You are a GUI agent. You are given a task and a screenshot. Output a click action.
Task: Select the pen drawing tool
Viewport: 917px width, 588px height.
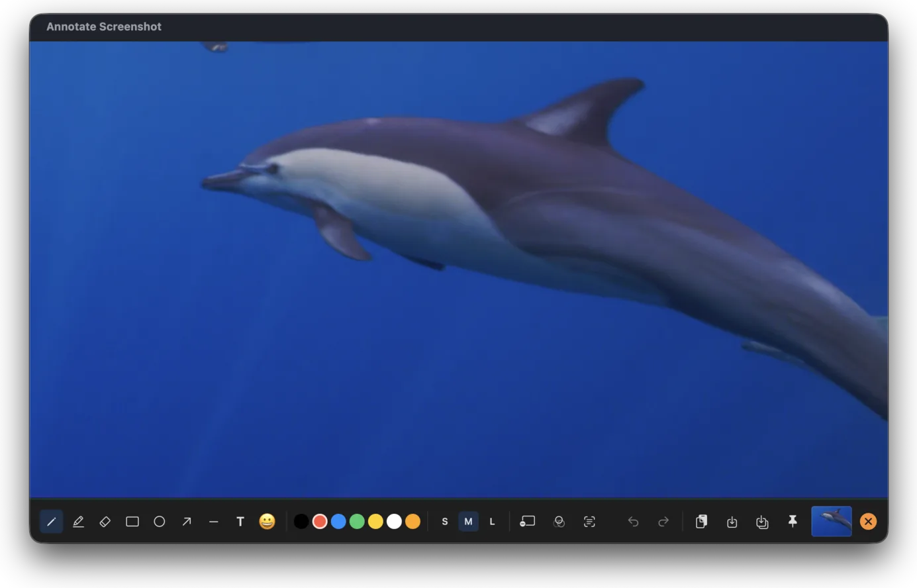(x=51, y=522)
